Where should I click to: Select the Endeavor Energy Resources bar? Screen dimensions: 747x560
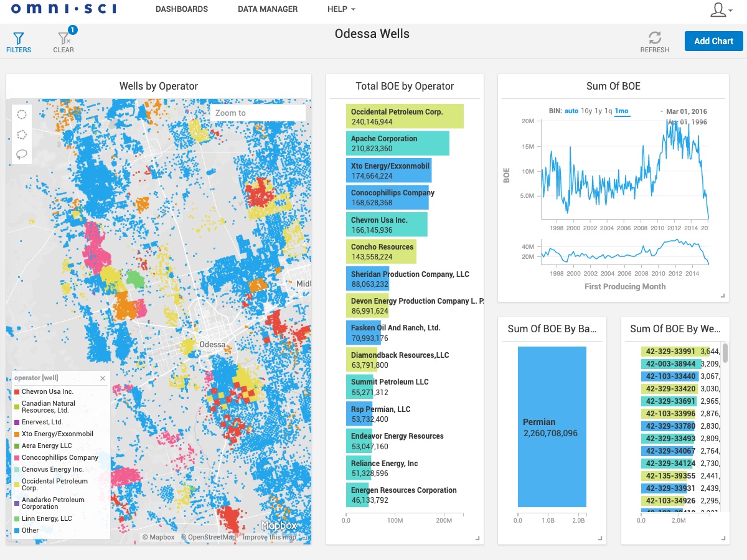[x=359, y=441]
